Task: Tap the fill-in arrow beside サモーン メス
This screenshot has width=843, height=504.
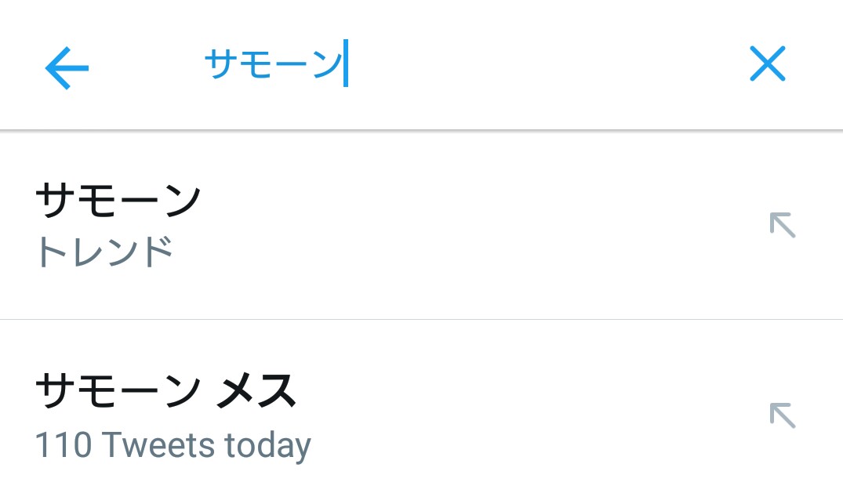Action: click(x=782, y=415)
